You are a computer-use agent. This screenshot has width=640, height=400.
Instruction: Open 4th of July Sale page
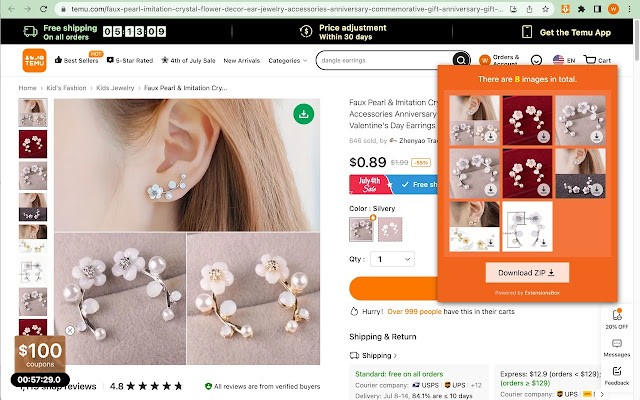(x=188, y=60)
